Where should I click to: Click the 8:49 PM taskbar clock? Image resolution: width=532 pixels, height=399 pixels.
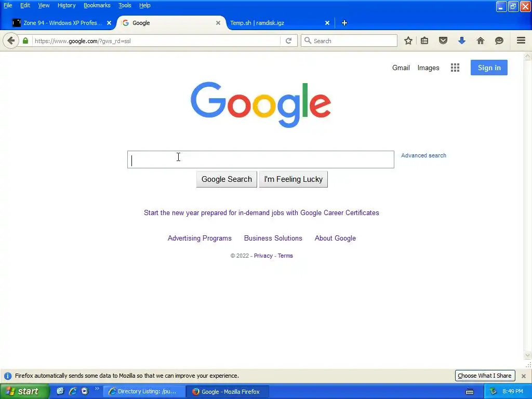pos(513,392)
